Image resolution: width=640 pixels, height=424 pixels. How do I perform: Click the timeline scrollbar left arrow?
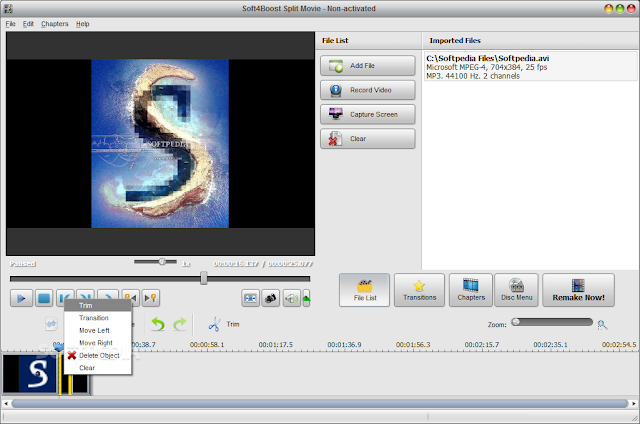pyautogui.click(x=6, y=404)
